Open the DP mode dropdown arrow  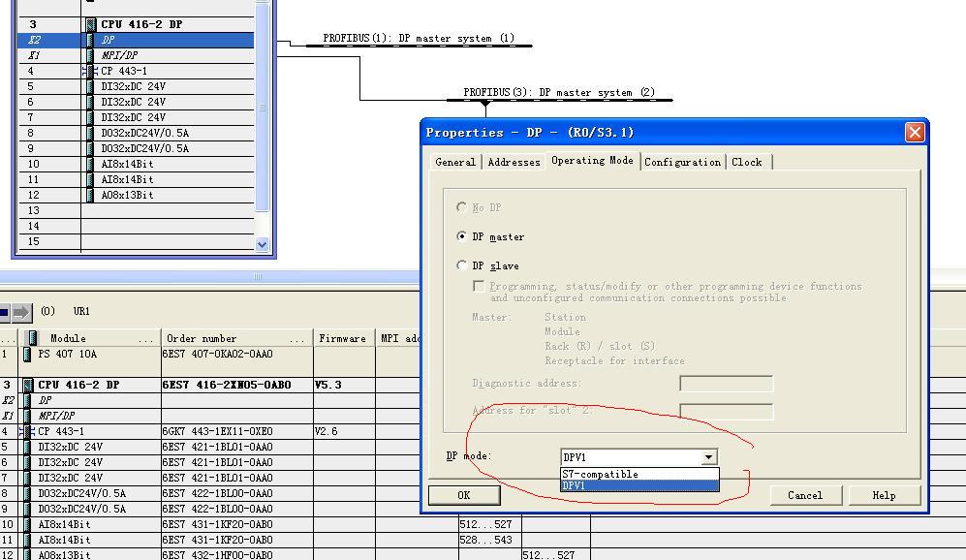[708, 457]
